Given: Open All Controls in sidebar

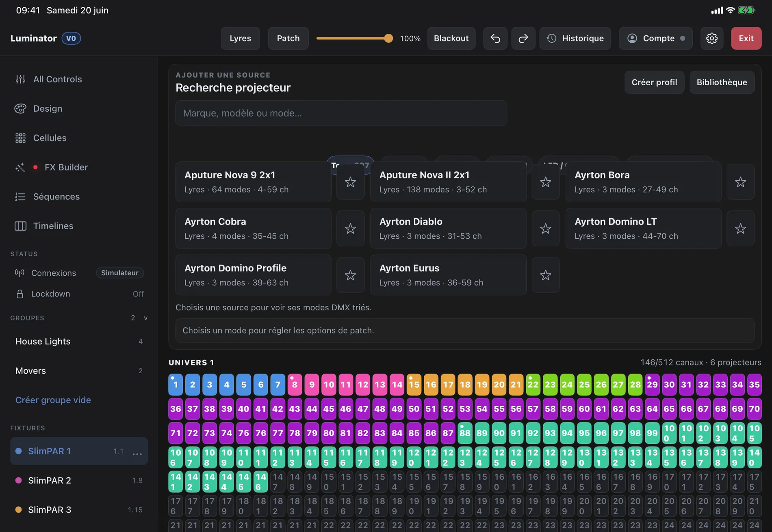Looking at the screenshot, I should [x=79, y=79].
